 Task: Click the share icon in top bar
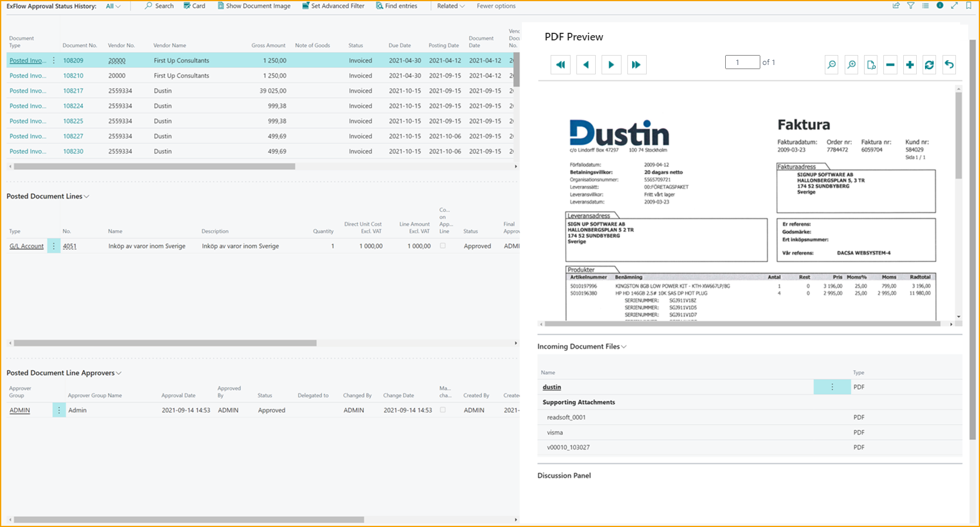(x=896, y=6)
